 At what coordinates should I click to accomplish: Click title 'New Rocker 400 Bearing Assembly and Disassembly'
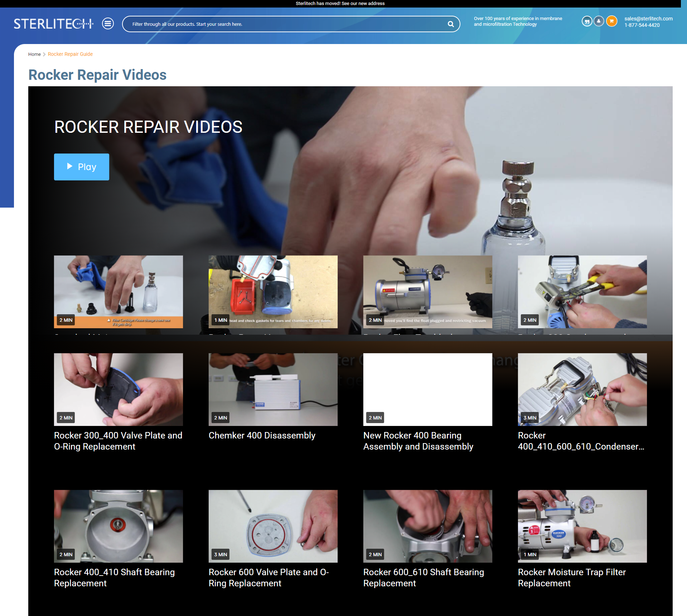coord(418,441)
